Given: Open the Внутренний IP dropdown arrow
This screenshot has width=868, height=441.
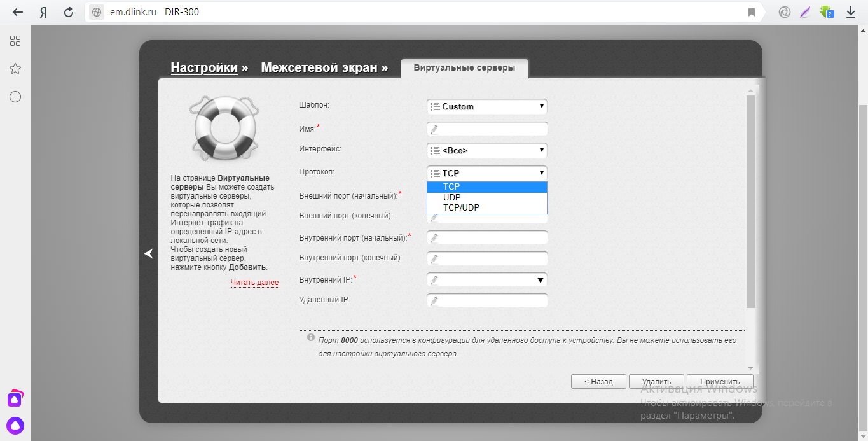Looking at the screenshot, I should pos(541,281).
